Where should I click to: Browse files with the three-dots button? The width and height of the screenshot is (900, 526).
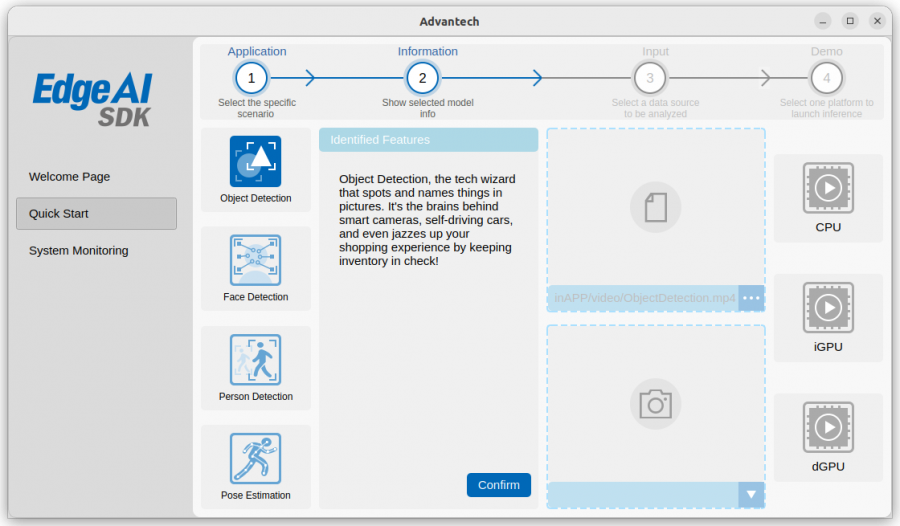[751, 298]
